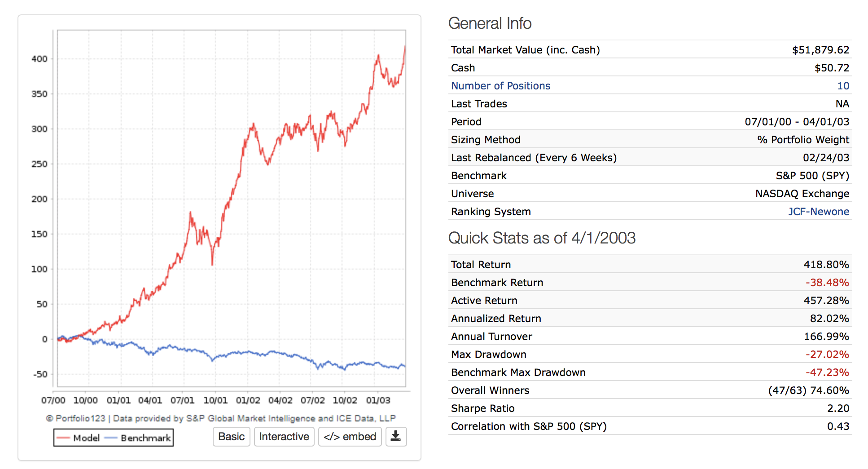The width and height of the screenshot is (868, 469).
Task: Click the General Info heading
Action: click(490, 23)
